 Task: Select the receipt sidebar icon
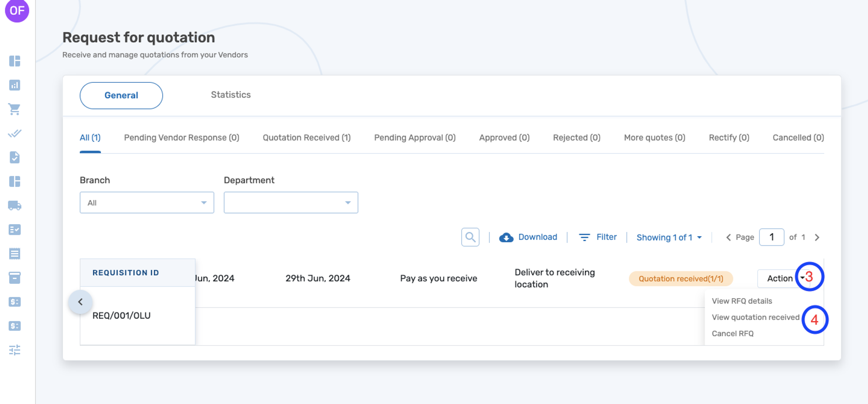[x=15, y=253]
